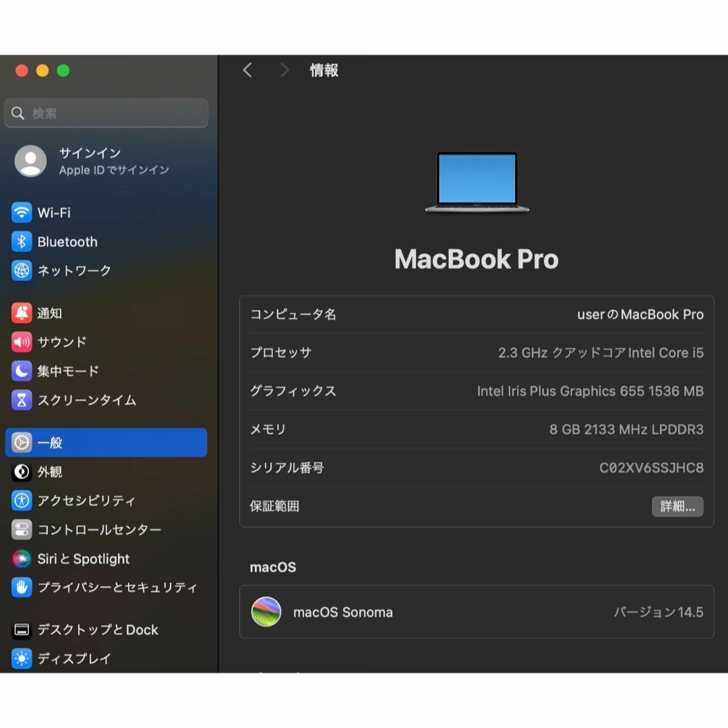Select 一般 in the sidebar
This screenshot has width=728, height=728.
(x=107, y=442)
